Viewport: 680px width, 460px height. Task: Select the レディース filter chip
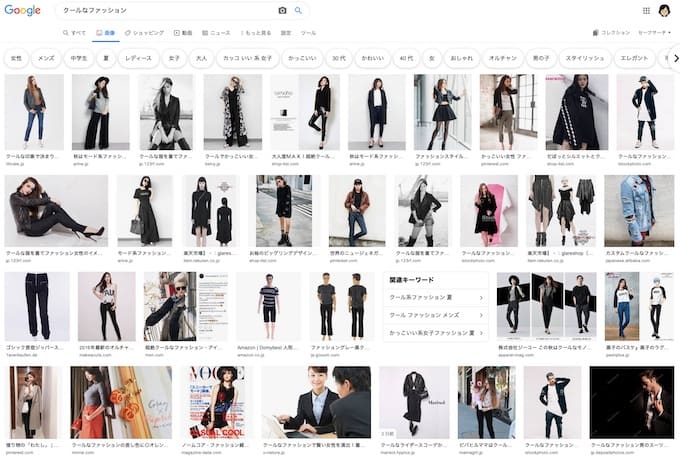(138, 58)
